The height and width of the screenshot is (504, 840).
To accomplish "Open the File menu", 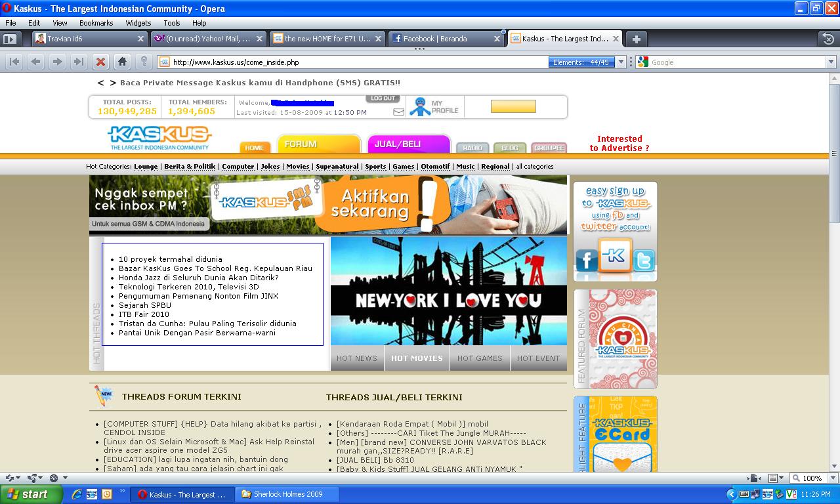I will 10,22.
